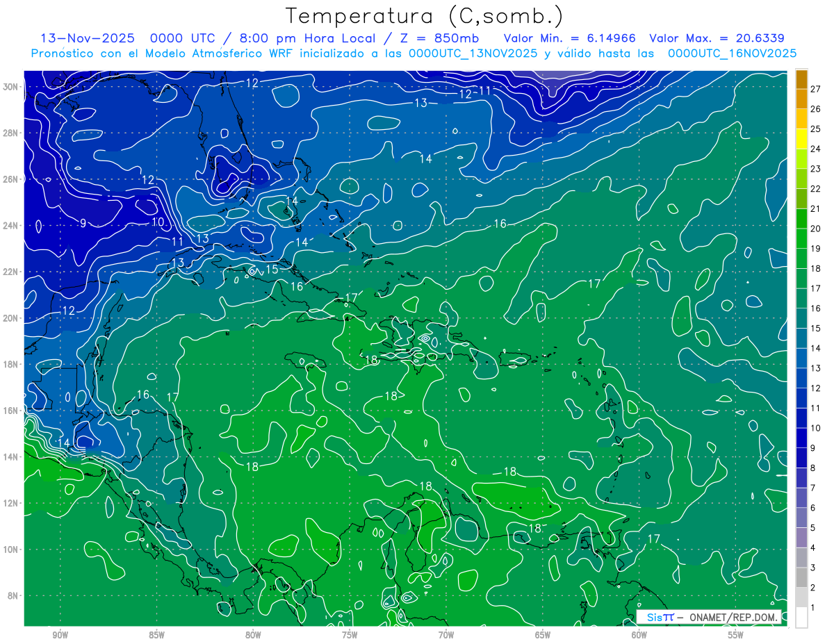Viewport: 834px width, 644px height.
Task: Pick the green swatch between 20 and 21
Action: tap(801, 219)
